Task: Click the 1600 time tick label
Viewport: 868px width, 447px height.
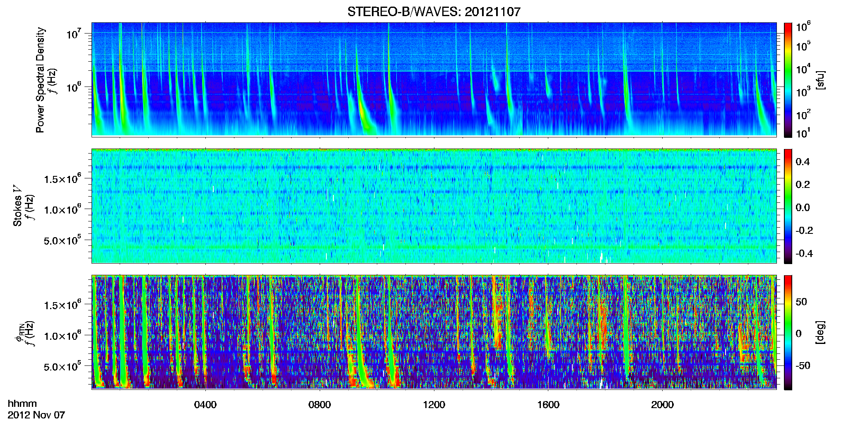Action: (548, 405)
